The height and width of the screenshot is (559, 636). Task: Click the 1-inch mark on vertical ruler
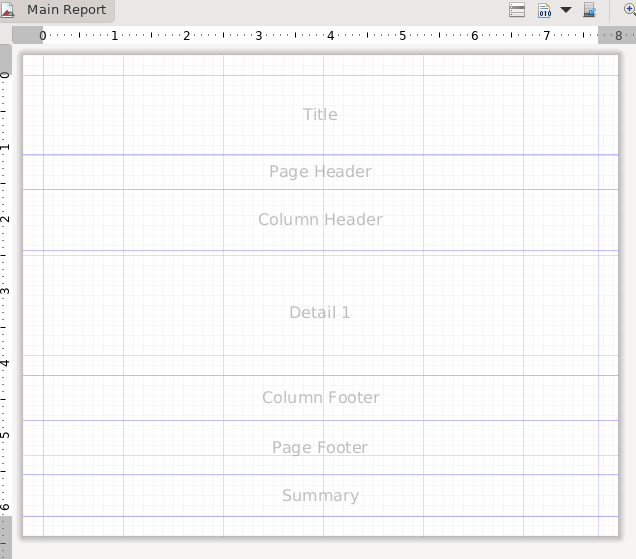(x=5, y=147)
